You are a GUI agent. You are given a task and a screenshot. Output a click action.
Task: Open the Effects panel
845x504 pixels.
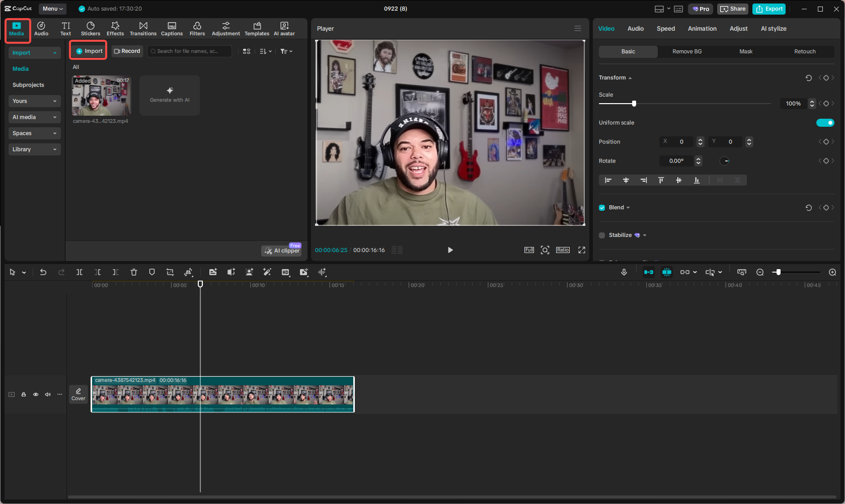(x=115, y=29)
